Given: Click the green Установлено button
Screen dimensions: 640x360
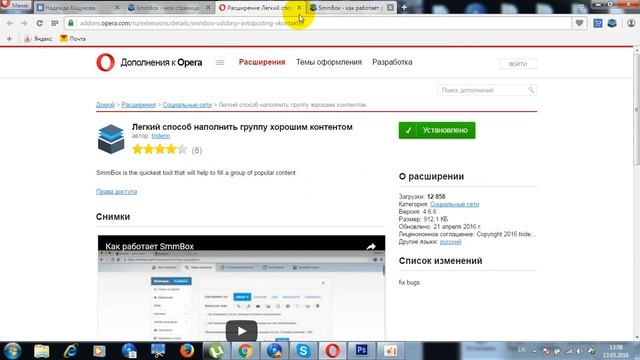Looking at the screenshot, I should [x=437, y=130].
